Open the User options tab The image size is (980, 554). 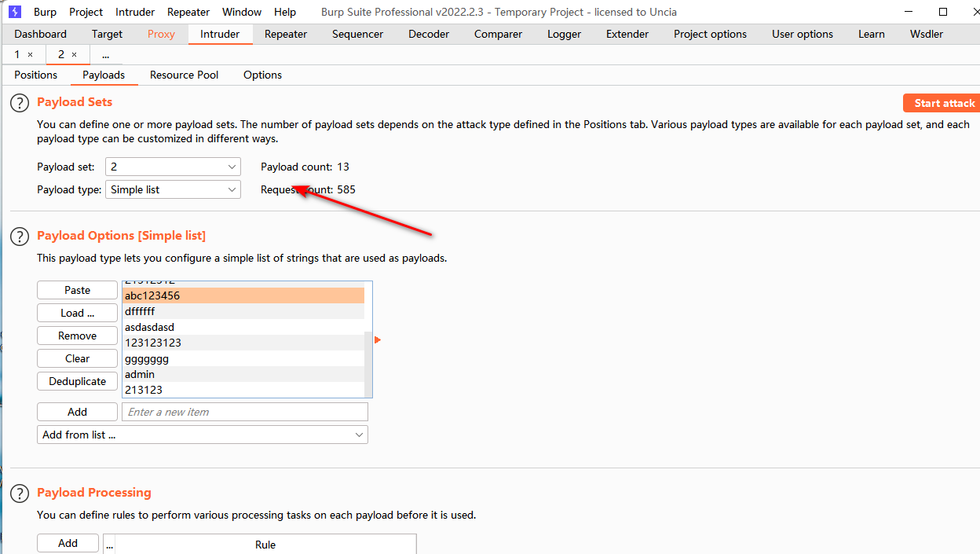click(803, 34)
